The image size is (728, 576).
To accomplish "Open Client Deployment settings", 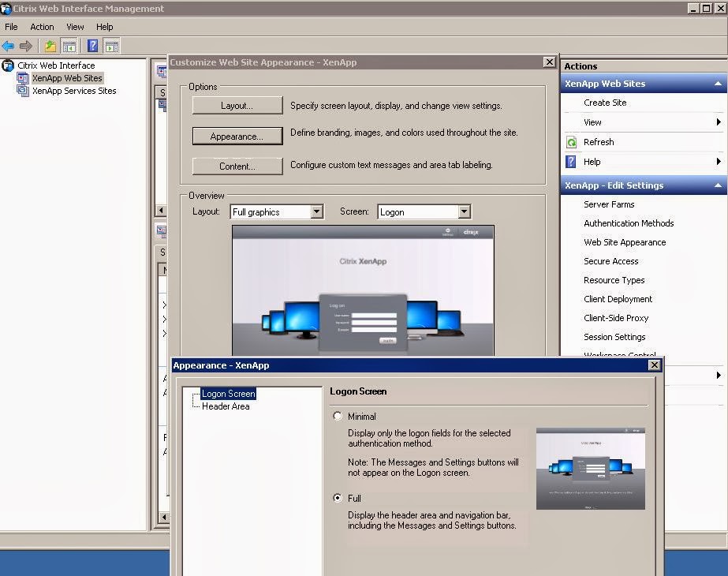I will 618,299.
